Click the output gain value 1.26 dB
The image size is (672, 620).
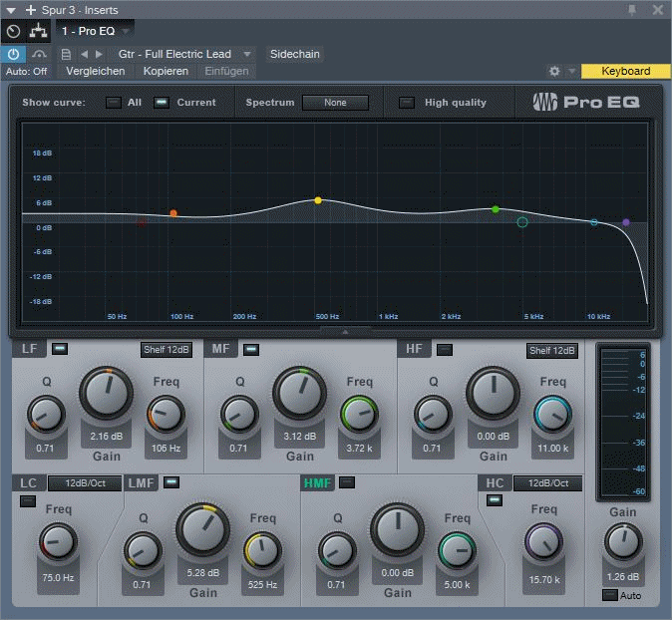(623, 577)
